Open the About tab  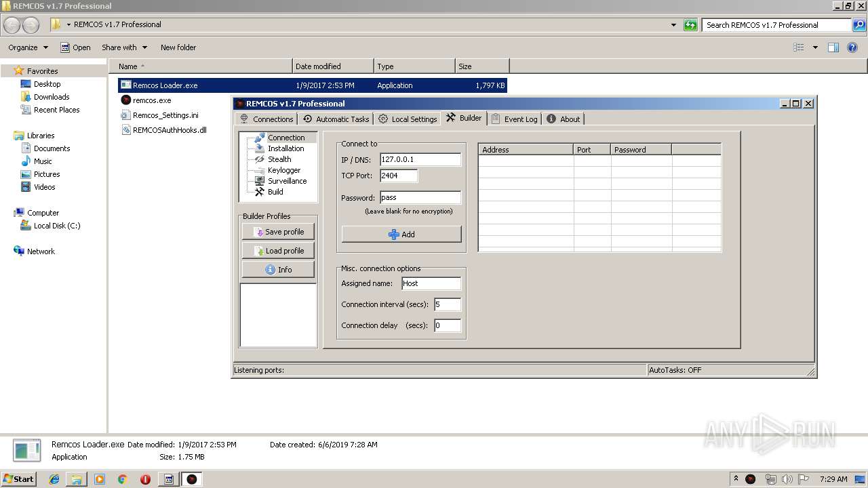(563, 119)
